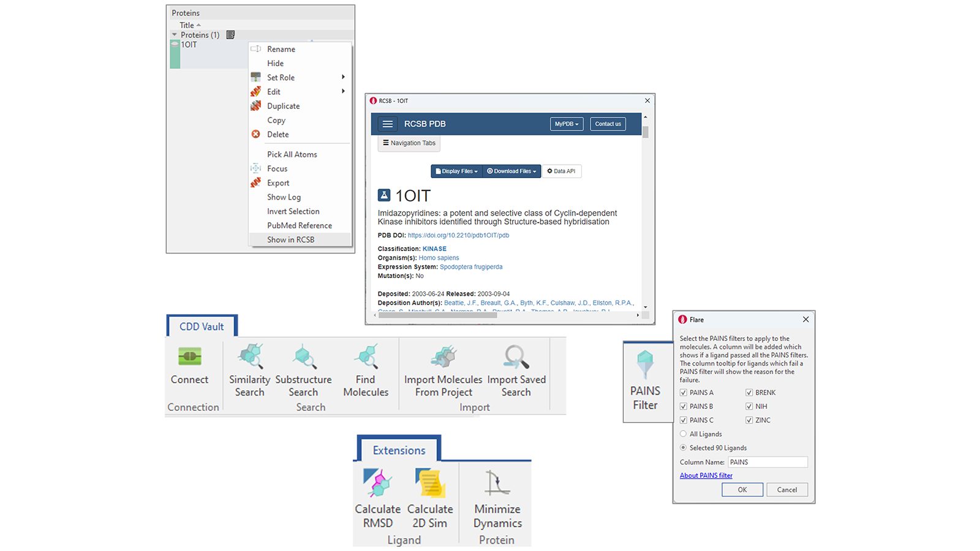Uncheck the ZINC filter checkbox
980x551 pixels.
(749, 420)
